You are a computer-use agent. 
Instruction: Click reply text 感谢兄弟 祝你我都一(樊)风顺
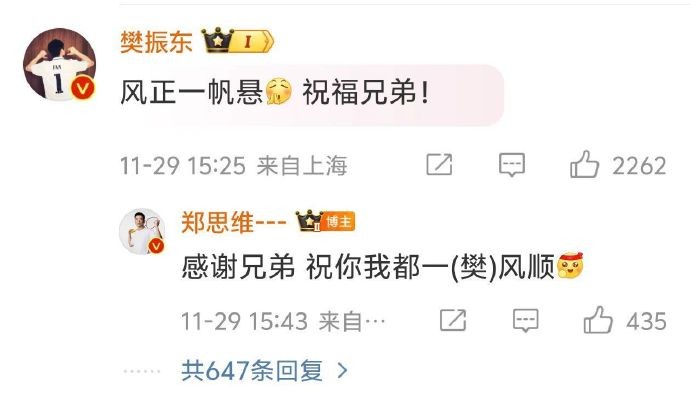[382, 267]
